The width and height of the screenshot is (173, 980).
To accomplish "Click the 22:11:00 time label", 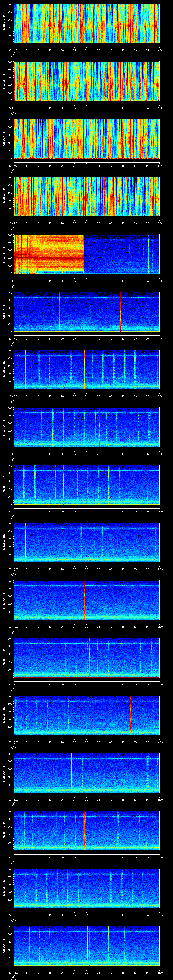I will (x=13, y=627).
